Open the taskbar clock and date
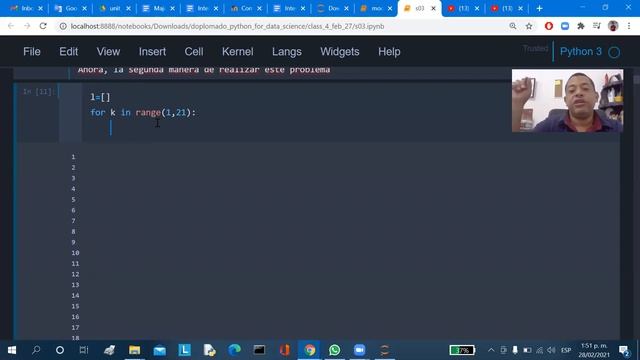640x360 pixels. pyautogui.click(x=594, y=350)
